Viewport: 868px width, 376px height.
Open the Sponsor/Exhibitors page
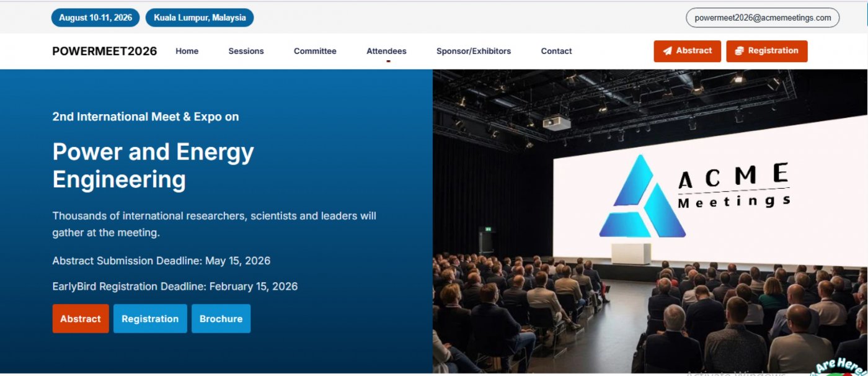pos(474,51)
